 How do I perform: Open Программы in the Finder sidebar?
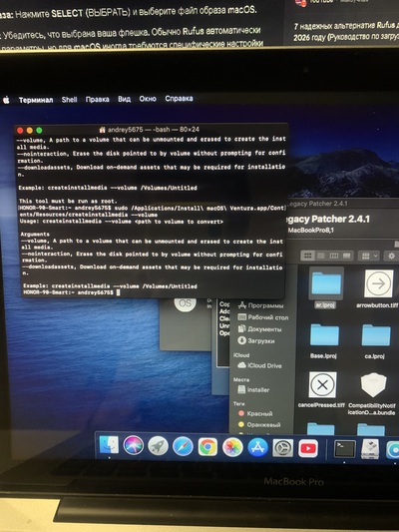[x=260, y=305]
